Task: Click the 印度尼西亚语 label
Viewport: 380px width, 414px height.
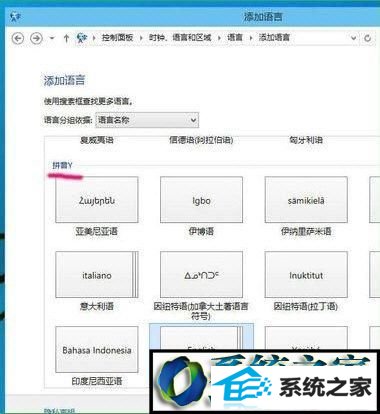Action: click(97, 381)
